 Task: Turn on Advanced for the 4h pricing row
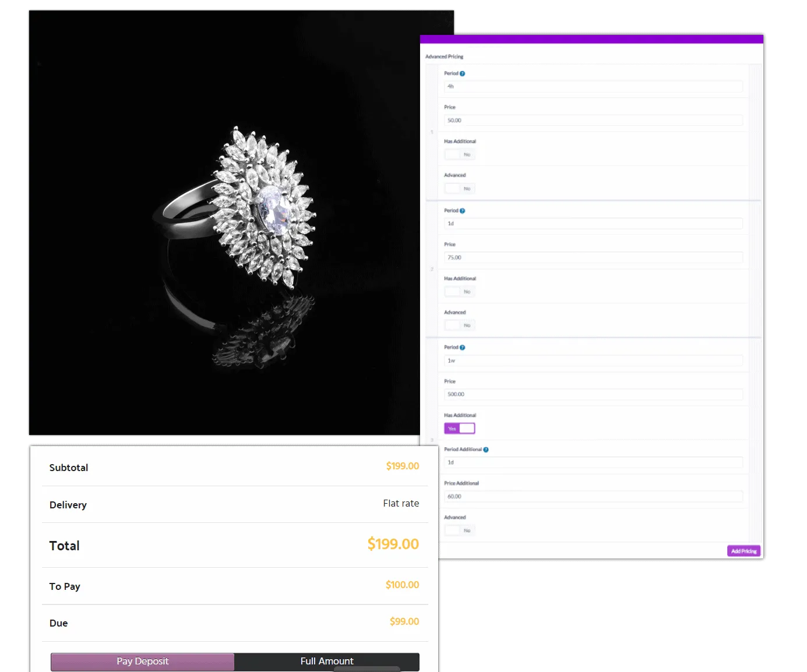460,188
